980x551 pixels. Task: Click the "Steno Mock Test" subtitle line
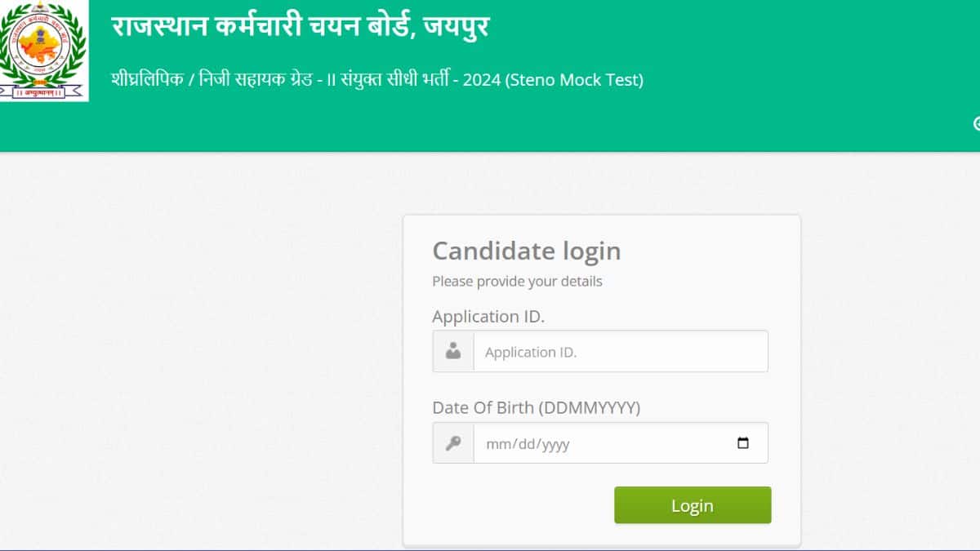coord(377,80)
